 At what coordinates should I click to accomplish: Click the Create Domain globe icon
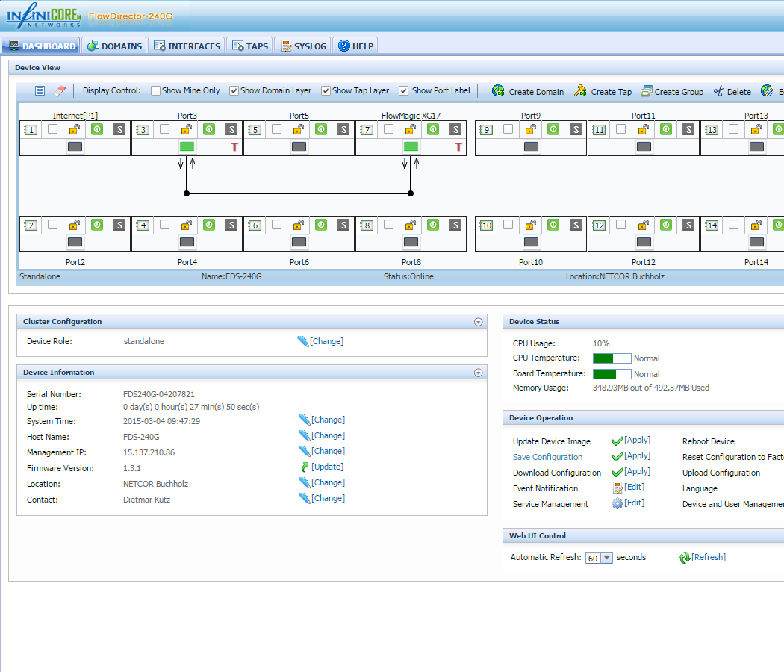pos(498,90)
